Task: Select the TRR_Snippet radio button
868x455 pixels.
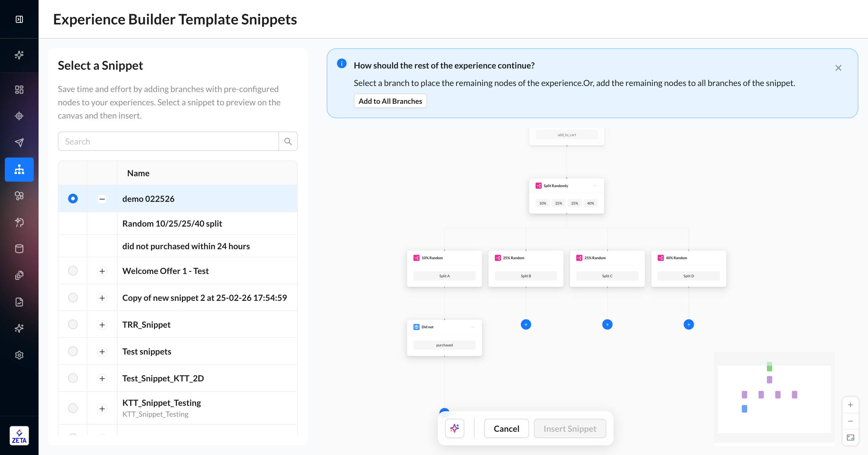Action: tap(73, 324)
